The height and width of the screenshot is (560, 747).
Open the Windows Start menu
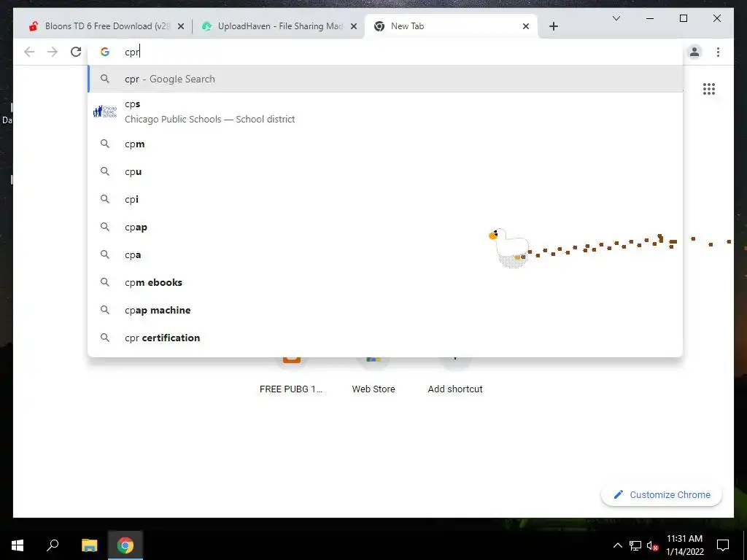[18, 545]
